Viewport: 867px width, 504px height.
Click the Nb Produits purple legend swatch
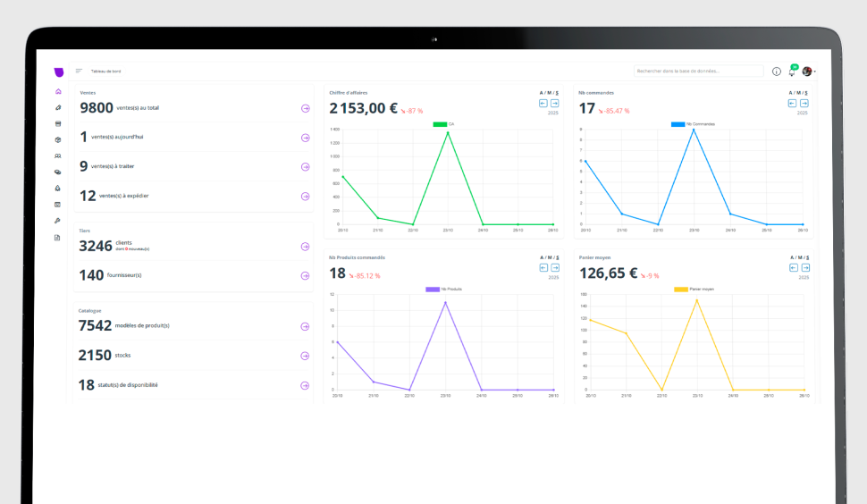pos(433,290)
